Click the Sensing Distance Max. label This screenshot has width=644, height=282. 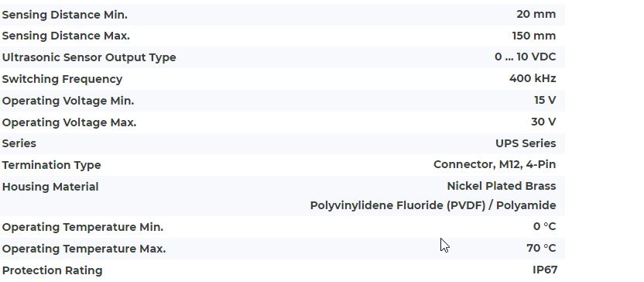66,36
